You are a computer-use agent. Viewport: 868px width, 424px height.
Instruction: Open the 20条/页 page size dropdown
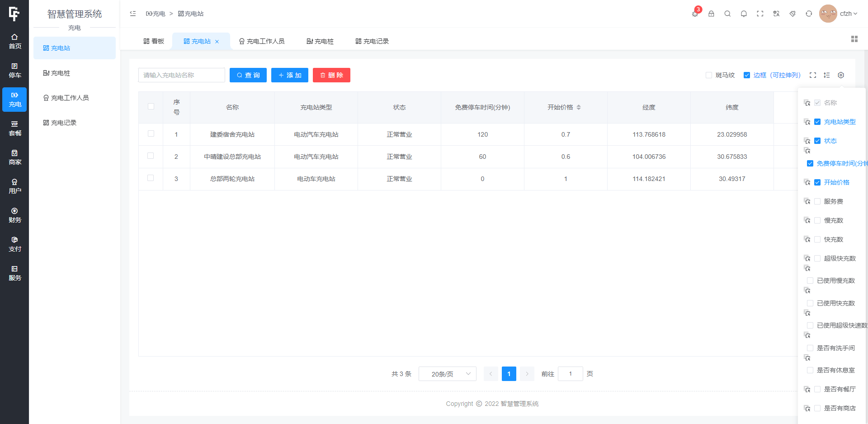tap(447, 374)
